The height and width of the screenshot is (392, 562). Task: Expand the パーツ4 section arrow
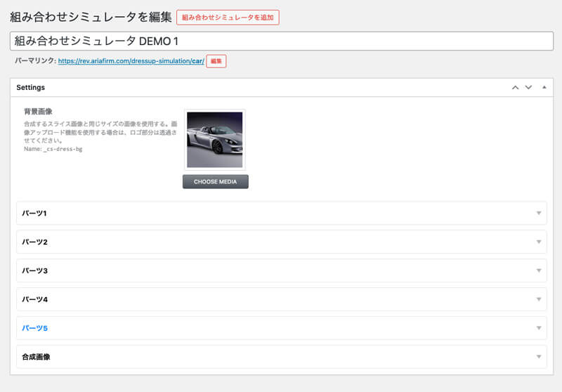pyautogui.click(x=539, y=299)
